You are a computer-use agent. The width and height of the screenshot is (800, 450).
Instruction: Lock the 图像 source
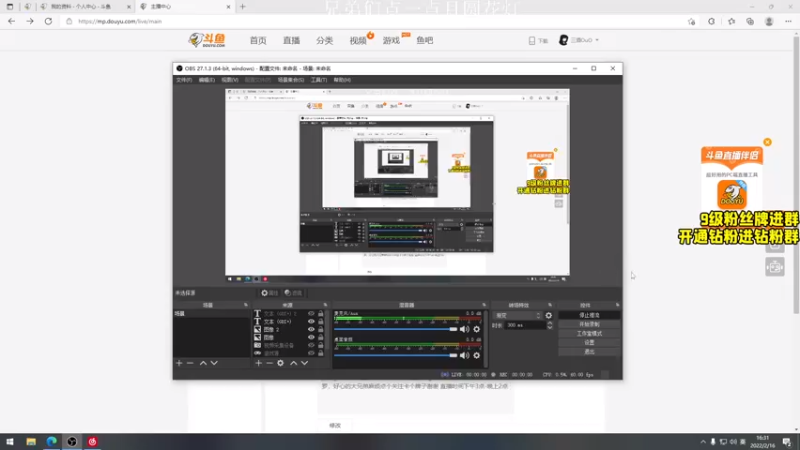click(x=320, y=337)
